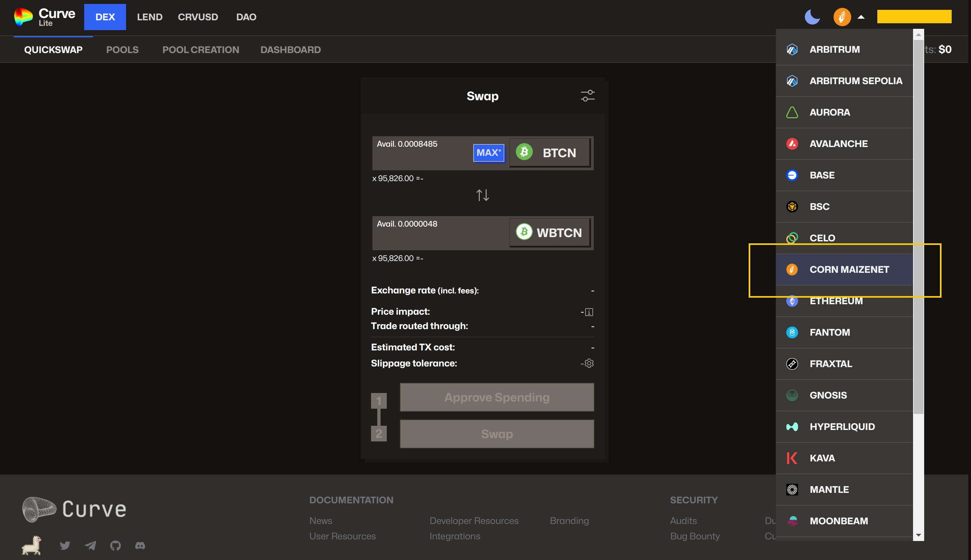Select ARBITRUM SEPOLIA network

click(844, 81)
